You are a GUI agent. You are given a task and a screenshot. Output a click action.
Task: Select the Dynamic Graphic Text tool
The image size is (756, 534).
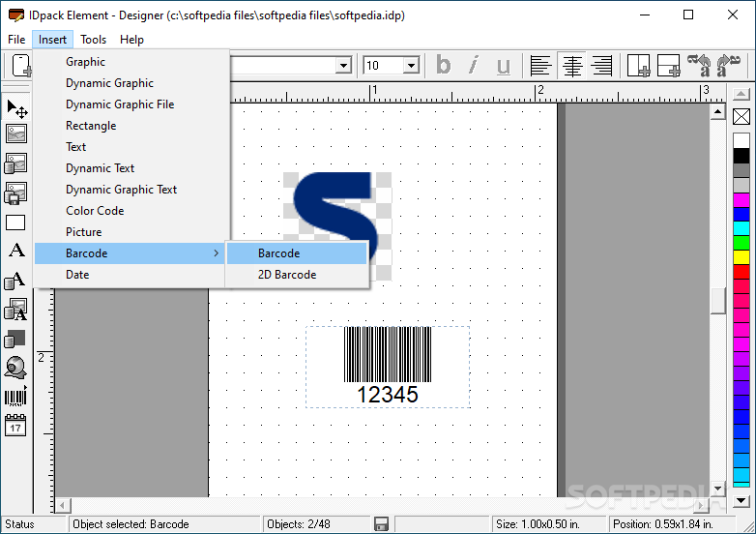pyautogui.click(x=15, y=310)
